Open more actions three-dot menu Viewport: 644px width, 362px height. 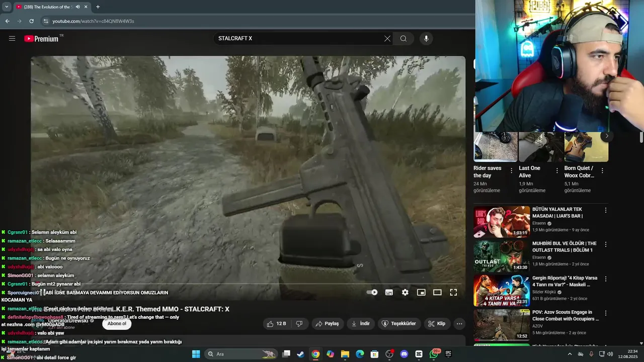click(459, 324)
